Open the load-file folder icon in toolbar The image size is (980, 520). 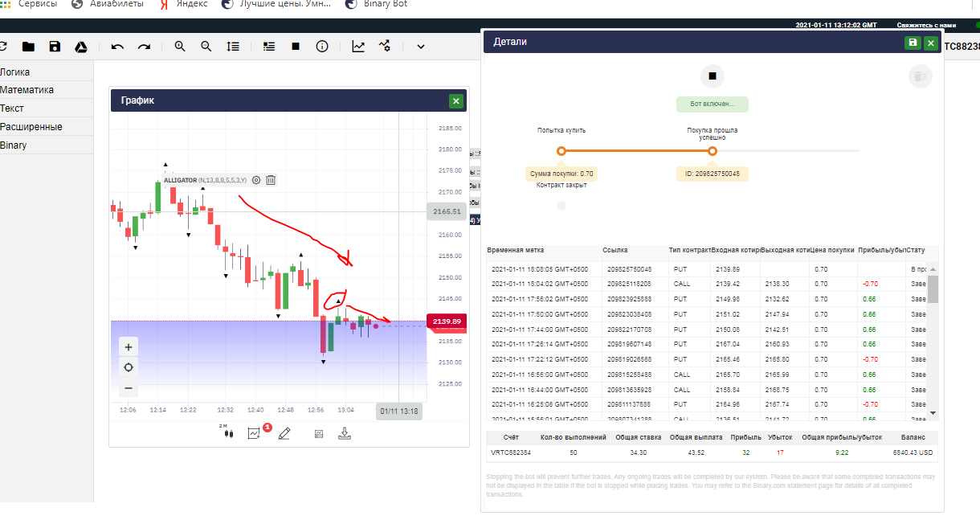click(29, 47)
